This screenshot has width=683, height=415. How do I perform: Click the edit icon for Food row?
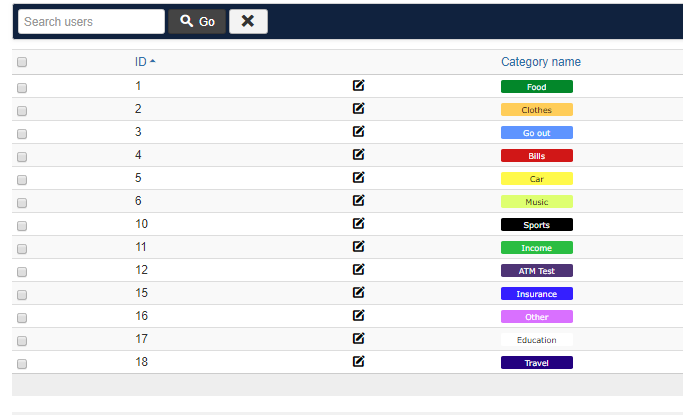(x=359, y=86)
